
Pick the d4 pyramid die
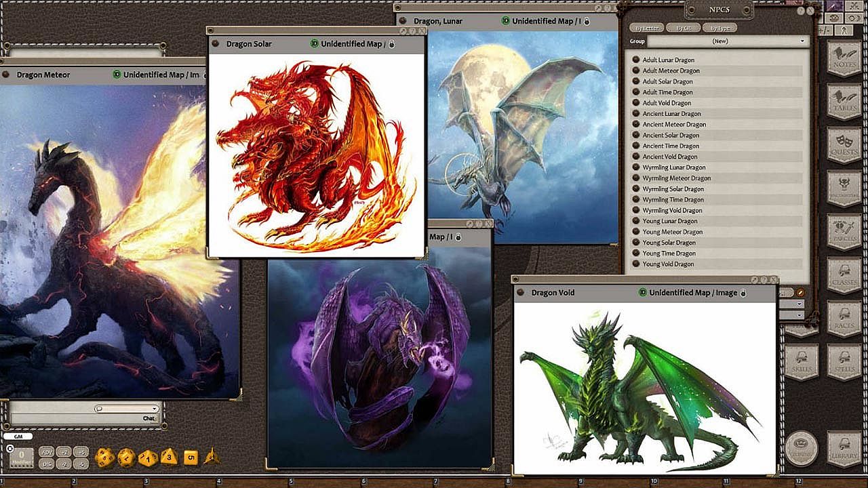212,456
